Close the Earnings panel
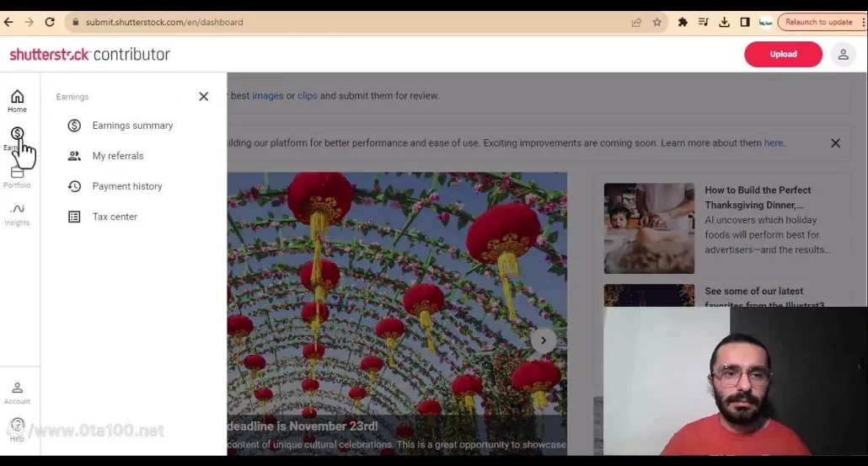The height and width of the screenshot is (466, 868). pos(203,97)
